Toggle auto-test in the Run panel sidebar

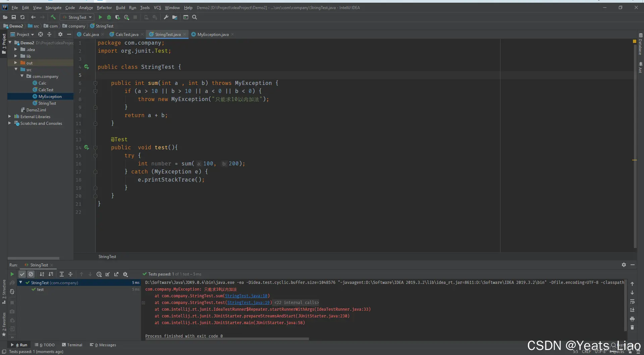pyautogui.click(x=12, y=292)
